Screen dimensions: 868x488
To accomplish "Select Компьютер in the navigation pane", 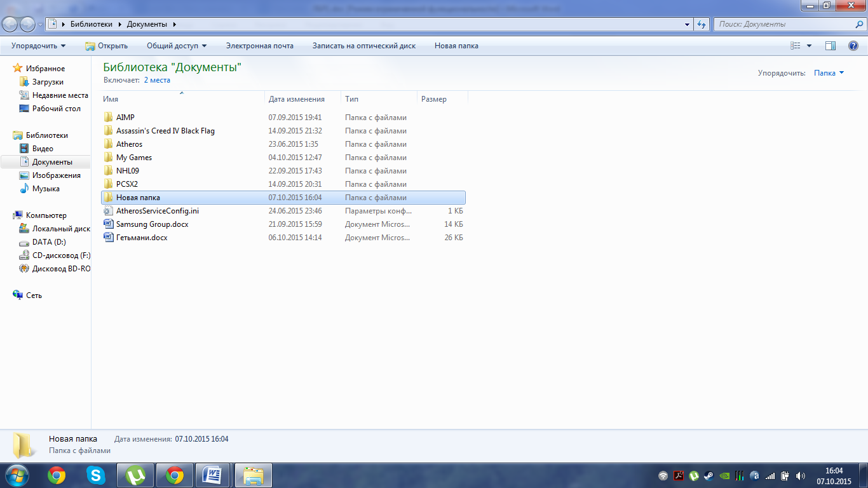I will (x=46, y=215).
